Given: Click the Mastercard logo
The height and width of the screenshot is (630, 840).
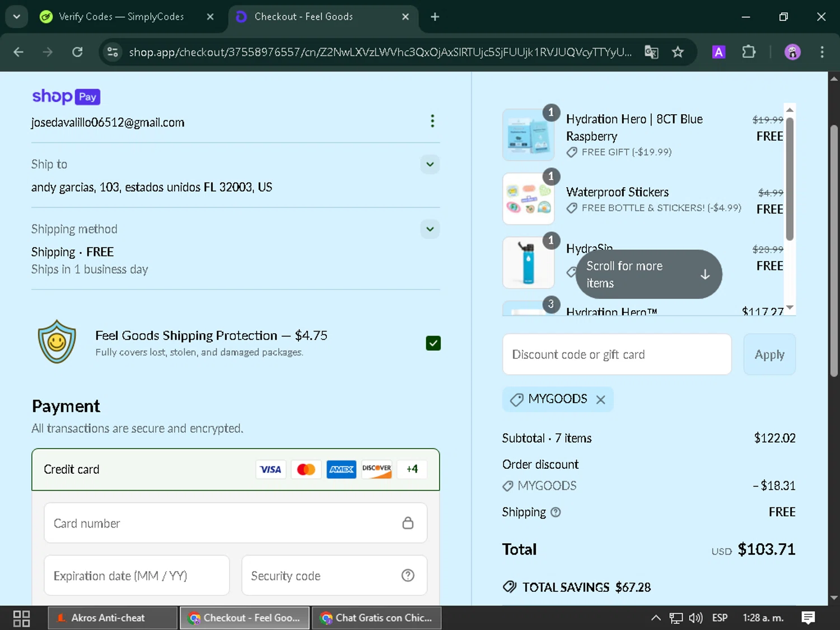Looking at the screenshot, I should 306,469.
